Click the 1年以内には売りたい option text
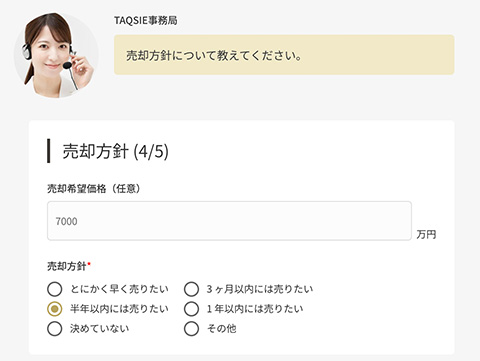The width and height of the screenshot is (480, 361). pyautogui.click(x=255, y=309)
